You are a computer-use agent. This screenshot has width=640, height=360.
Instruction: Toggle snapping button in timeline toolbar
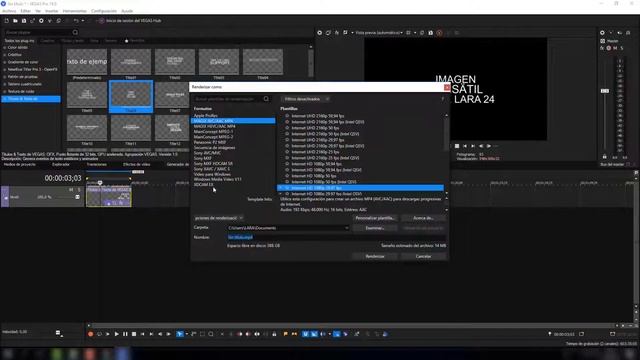(305, 334)
